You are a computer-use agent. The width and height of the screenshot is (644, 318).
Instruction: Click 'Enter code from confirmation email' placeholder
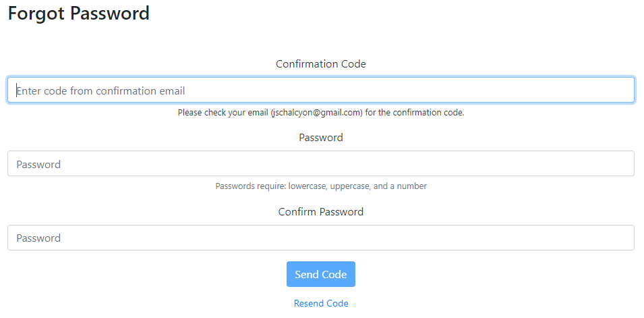[101, 90]
